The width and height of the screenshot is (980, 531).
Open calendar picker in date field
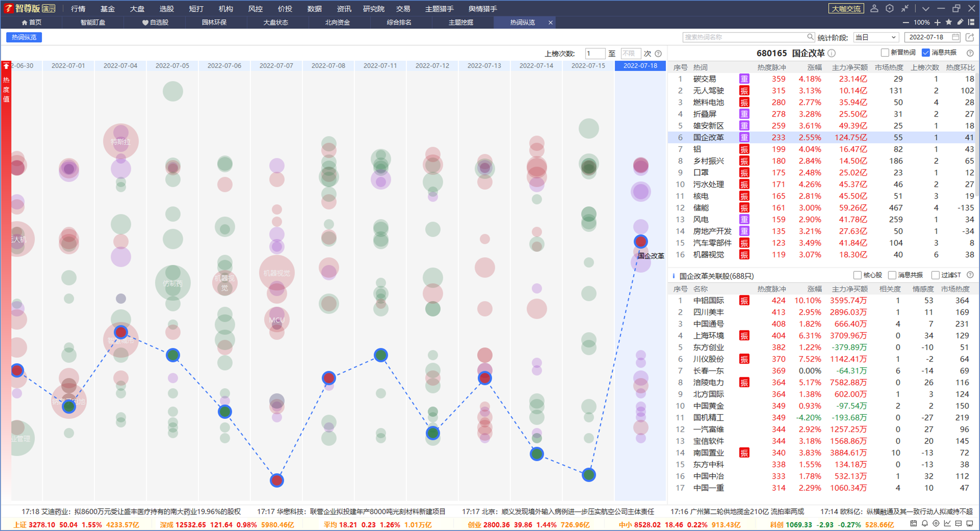point(955,37)
